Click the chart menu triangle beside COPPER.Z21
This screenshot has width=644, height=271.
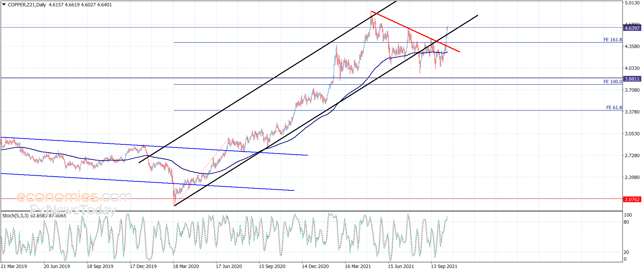[4, 5]
